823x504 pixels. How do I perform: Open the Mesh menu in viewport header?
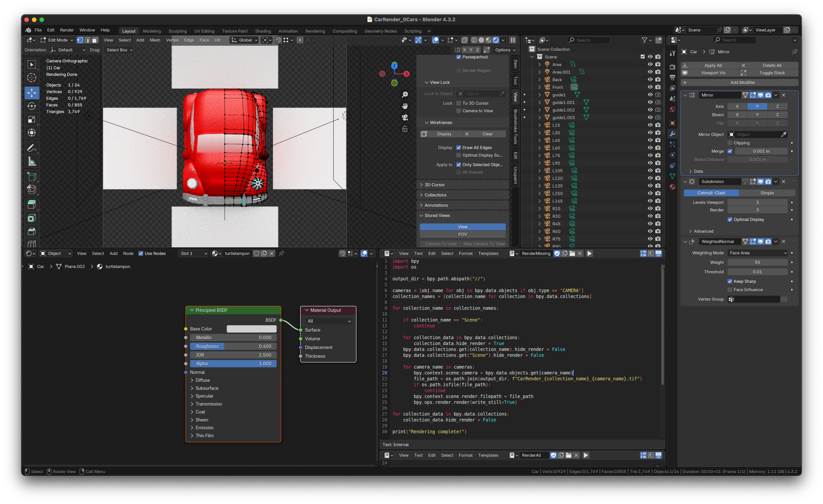click(x=155, y=40)
